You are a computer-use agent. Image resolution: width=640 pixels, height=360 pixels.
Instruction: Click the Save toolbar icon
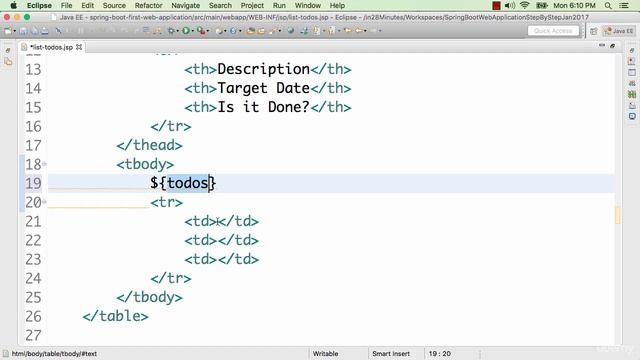(23, 31)
